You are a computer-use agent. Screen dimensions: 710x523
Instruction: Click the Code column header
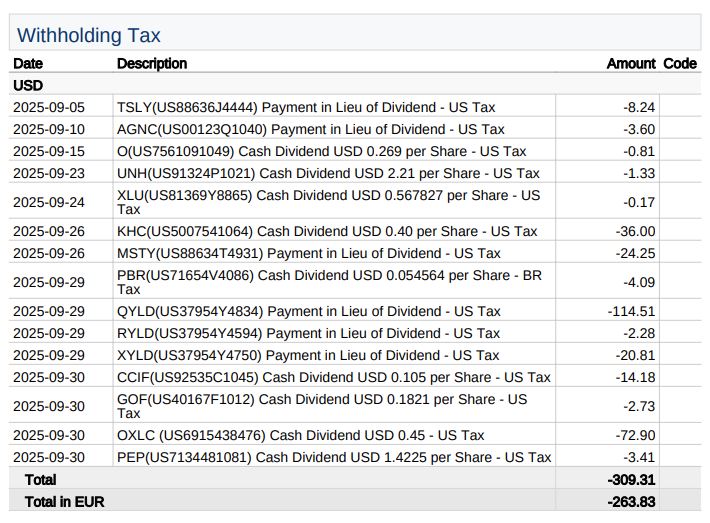[x=680, y=64]
